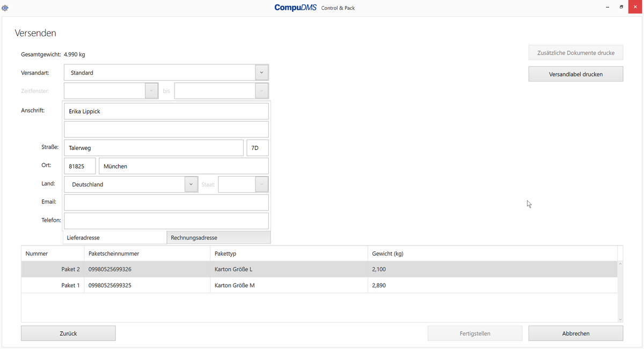
Task: Expand the Zeitfenster end time dropdown
Action: pos(261,91)
